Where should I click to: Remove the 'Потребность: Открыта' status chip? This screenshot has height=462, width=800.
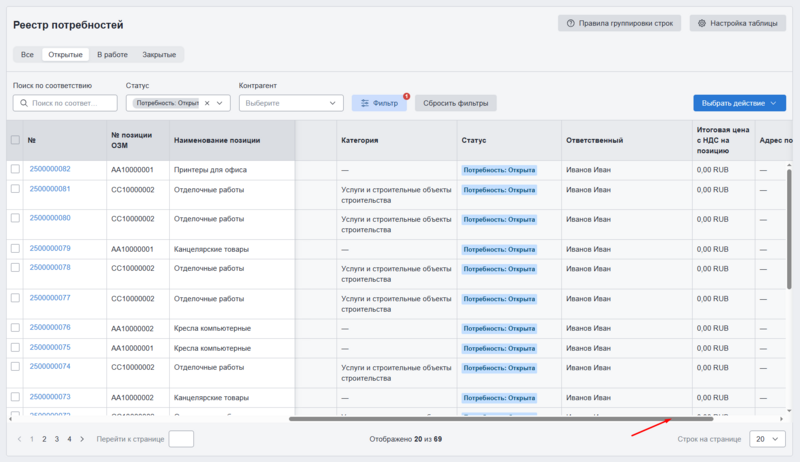[207, 103]
